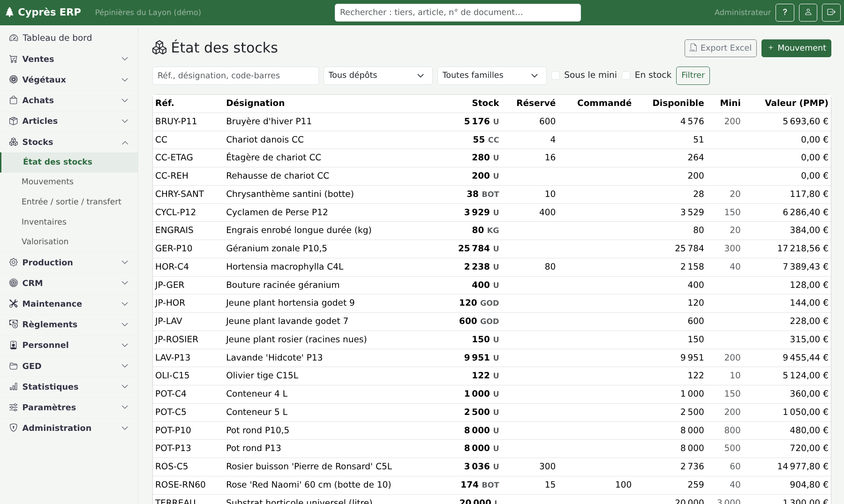This screenshot has height=504, width=844.
Task: Open the user profile icon
Action: tap(808, 13)
